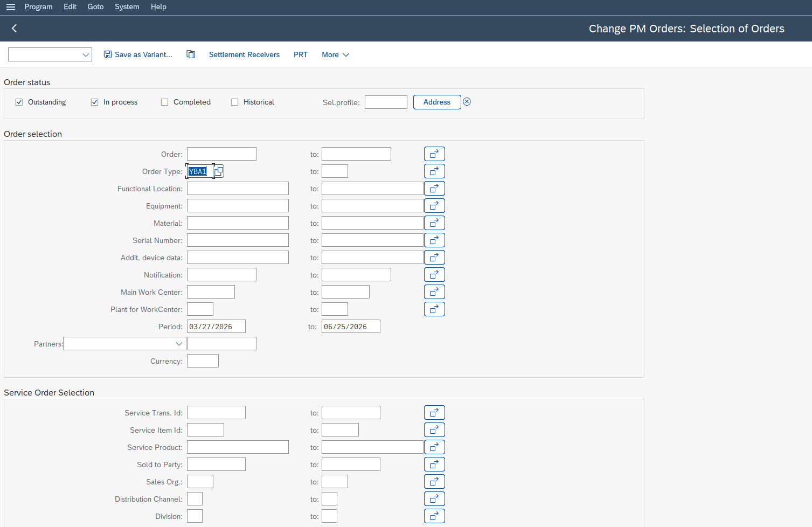Click the Partners value input field
Viewport: 812px width, 527px height.
[221, 344]
